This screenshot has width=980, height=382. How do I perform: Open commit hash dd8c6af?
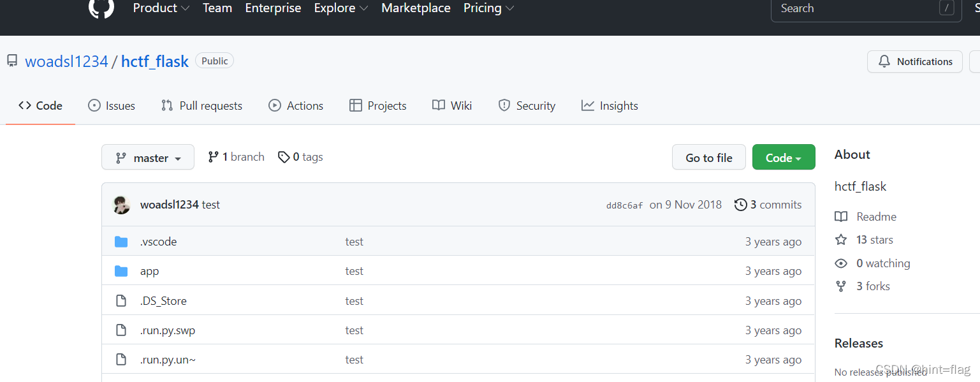pyautogui.click(x=624, y=205)
